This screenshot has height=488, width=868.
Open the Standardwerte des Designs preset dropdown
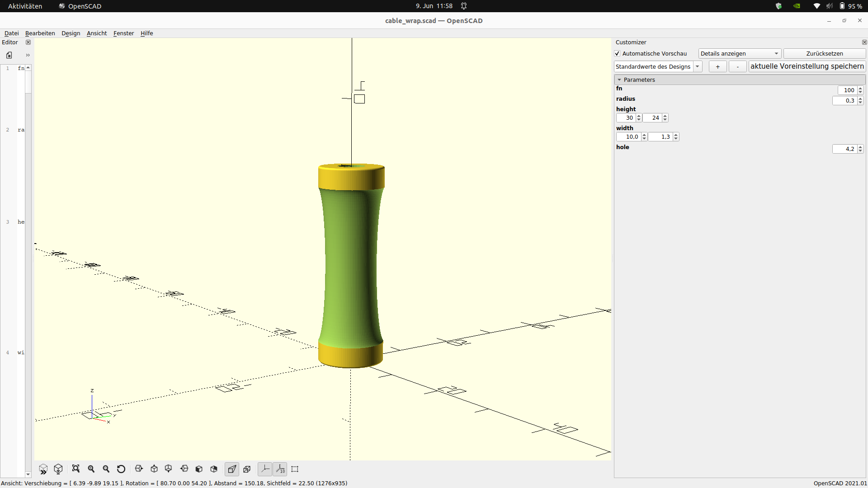pyautogui.click(x=698, y=66)
